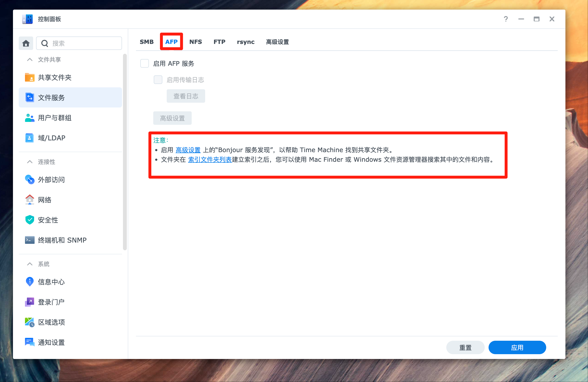The height and width of the screenshot is (382, 588).
Task: Go to Control Panel home
Action: click(x=26, y=43)
